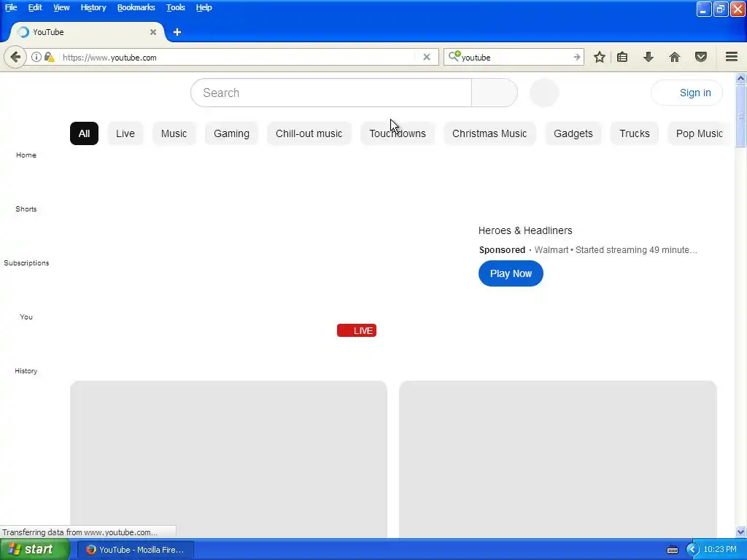The image size is (747, 560).
Task: Open Subscriptions in the sidebar
Action: click(26, 262)
